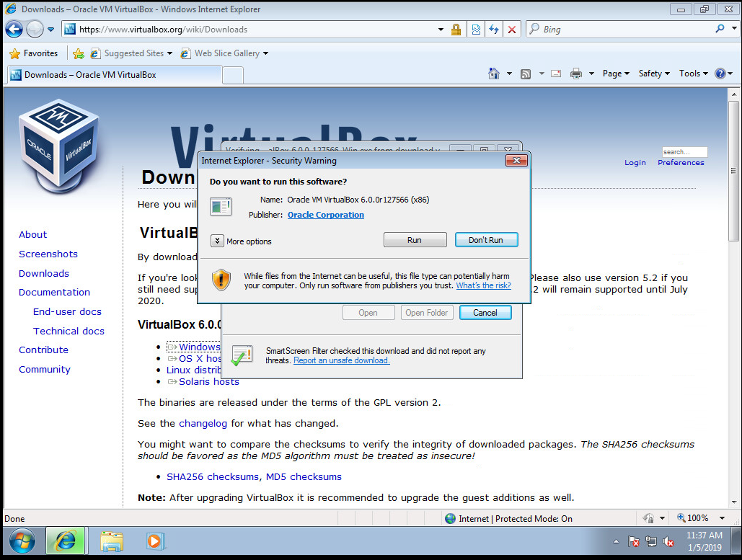This screenshot has width=742, height=560.
Task: Open the Screenshots sidebar link
Action: [48, 254]
